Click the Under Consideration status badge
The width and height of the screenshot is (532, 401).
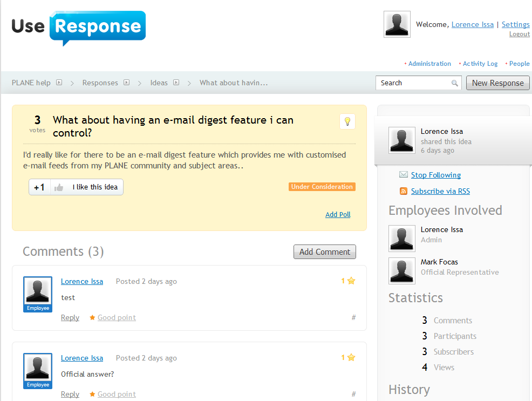point(322,187)
